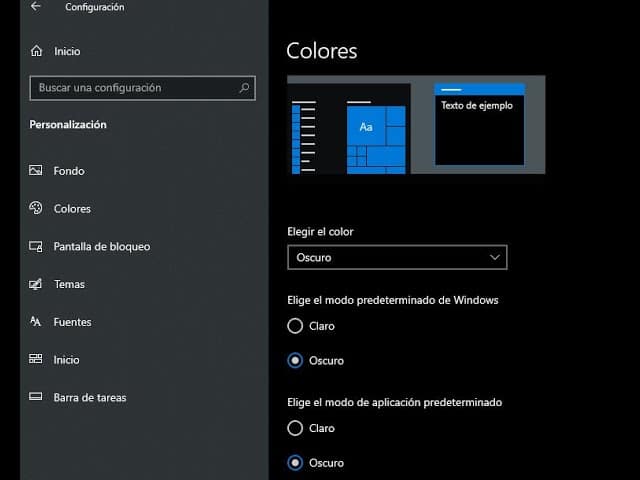
Task: Click 'Elige el modo predeterminado de Windows' text
Action: [393, 300]
